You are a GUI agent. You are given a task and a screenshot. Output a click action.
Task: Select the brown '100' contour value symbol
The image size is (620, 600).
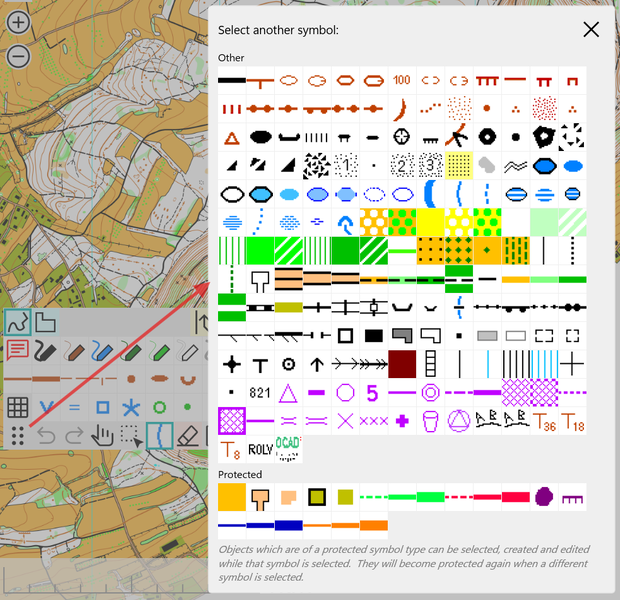(x=402, y=81)
